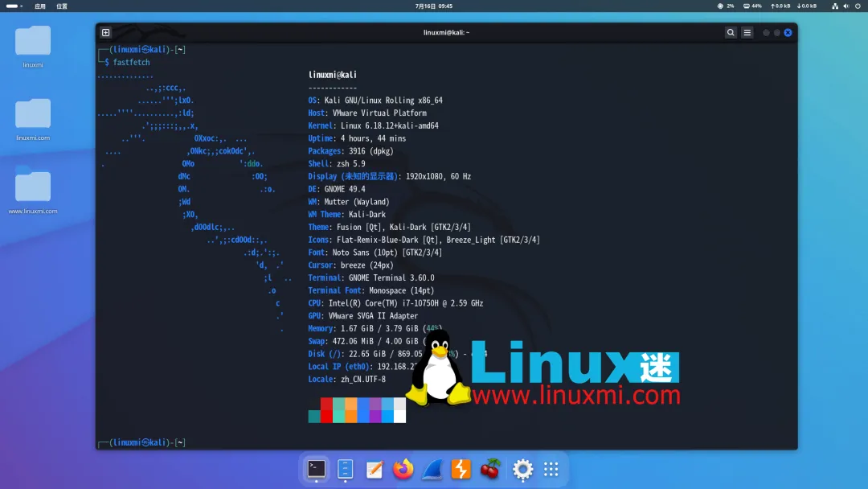Image resolution: width=868 pixels, height=489 pixels.
Task: Click the 'WM: Mutter (Wayland)' line
Action: [x=349, y=202]
